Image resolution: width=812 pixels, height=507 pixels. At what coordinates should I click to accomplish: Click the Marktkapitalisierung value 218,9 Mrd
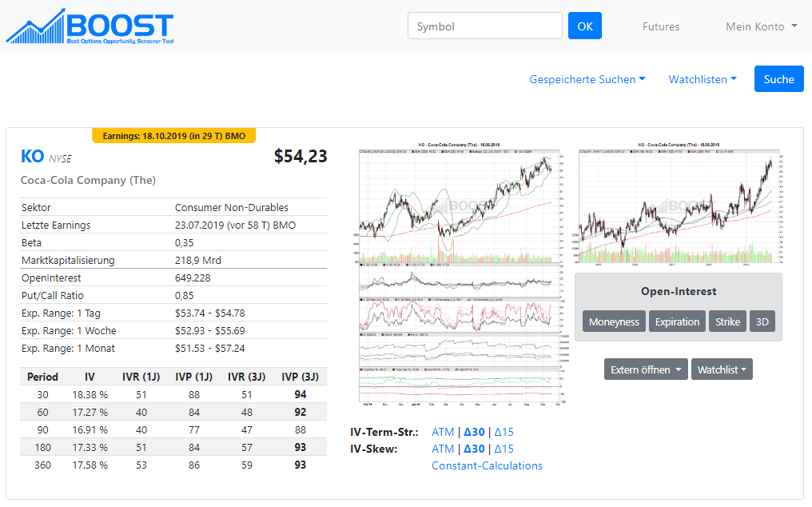[x=198, y=260]
